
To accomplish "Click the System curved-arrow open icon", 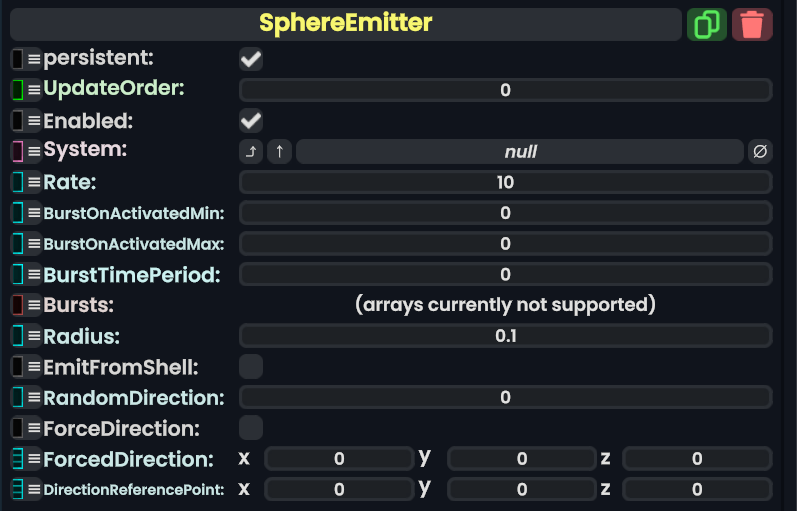I will pos(251,152).
